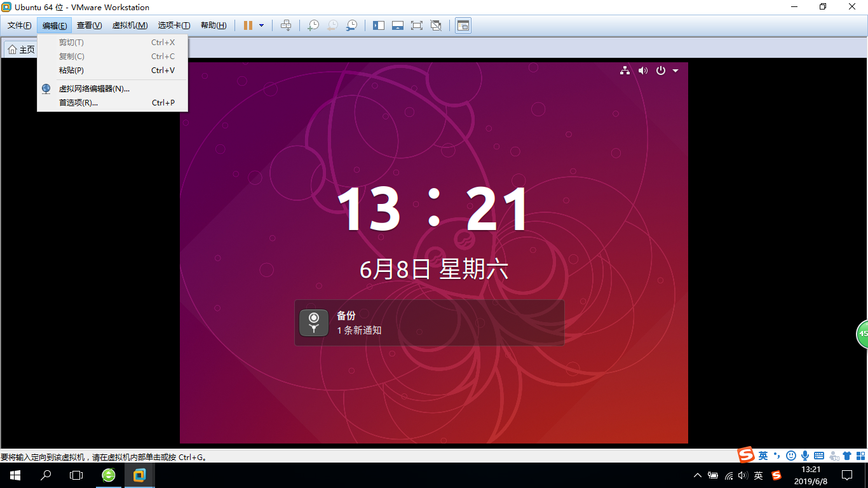The image size is (868, 488).
Task: Click the green 45 floating badge
Action: [x=862, y=334]
